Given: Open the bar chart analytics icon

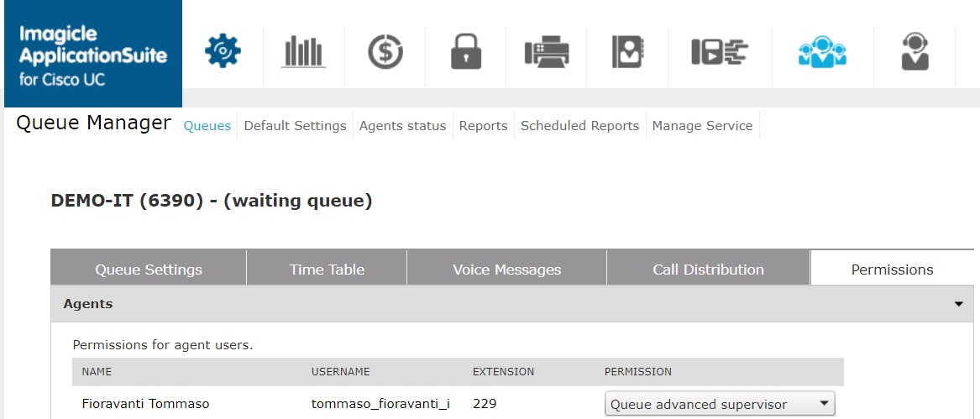Looking at the screenshot, I should click(x=303, y=52).
